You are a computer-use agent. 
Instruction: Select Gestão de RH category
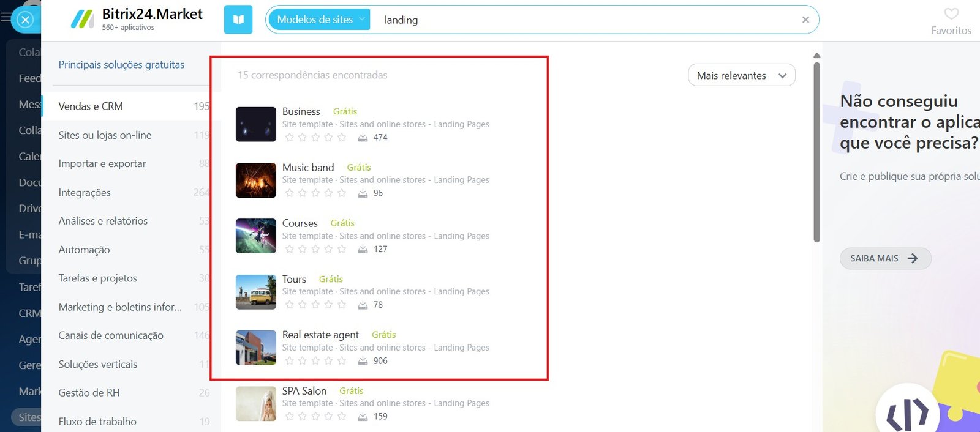(131, 392)
